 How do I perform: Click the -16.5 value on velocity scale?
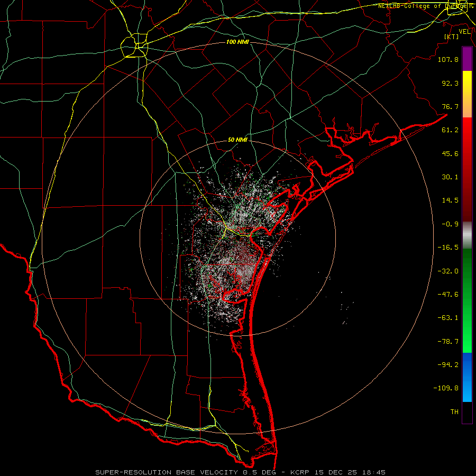(448, 248)
